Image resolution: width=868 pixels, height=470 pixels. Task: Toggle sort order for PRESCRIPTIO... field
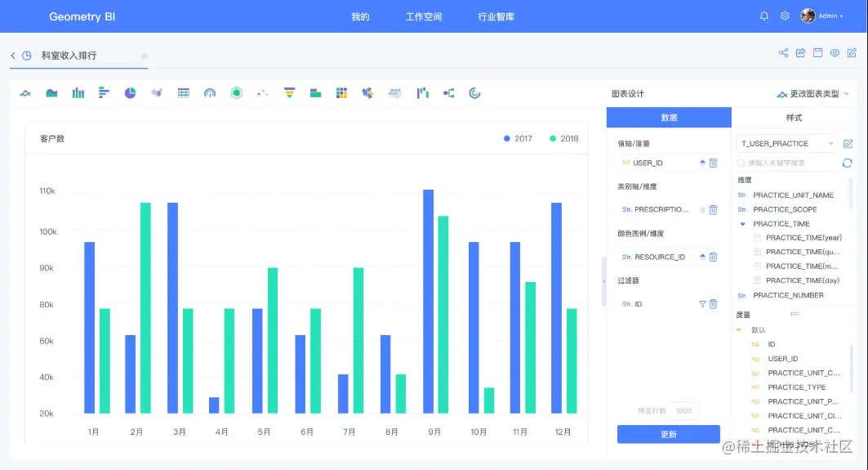(x=702, y=210)
